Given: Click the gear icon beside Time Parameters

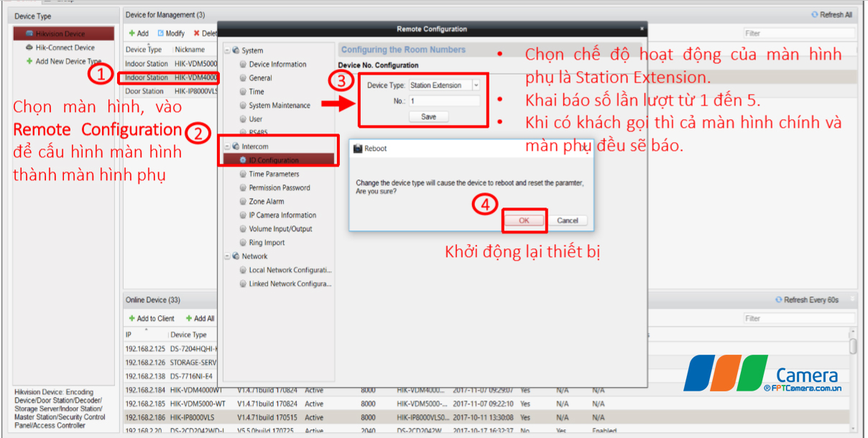Looking at the screenshot, I should pos(243,174).
